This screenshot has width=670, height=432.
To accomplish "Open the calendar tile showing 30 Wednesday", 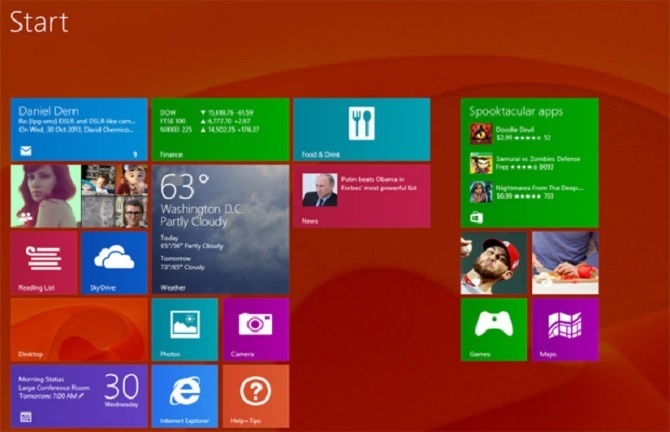I will [x=79, y=396].
